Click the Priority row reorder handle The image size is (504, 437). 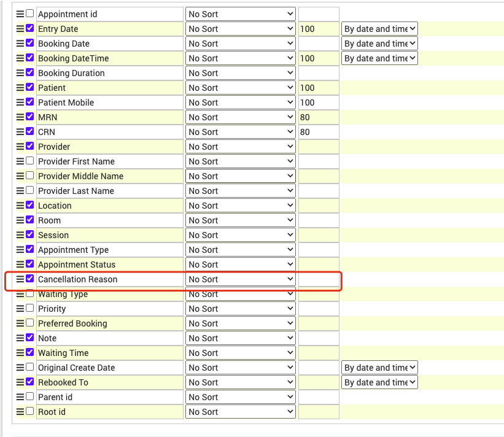click(20, 309)
